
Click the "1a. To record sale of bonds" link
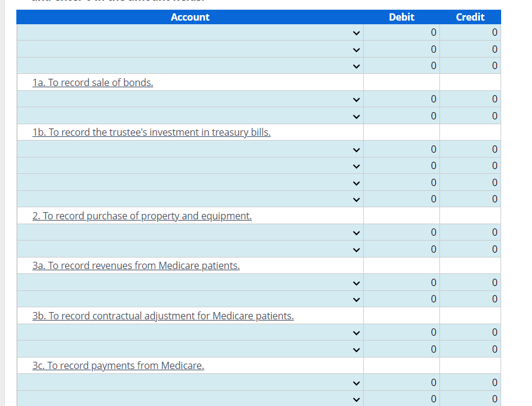coord(93,82)
